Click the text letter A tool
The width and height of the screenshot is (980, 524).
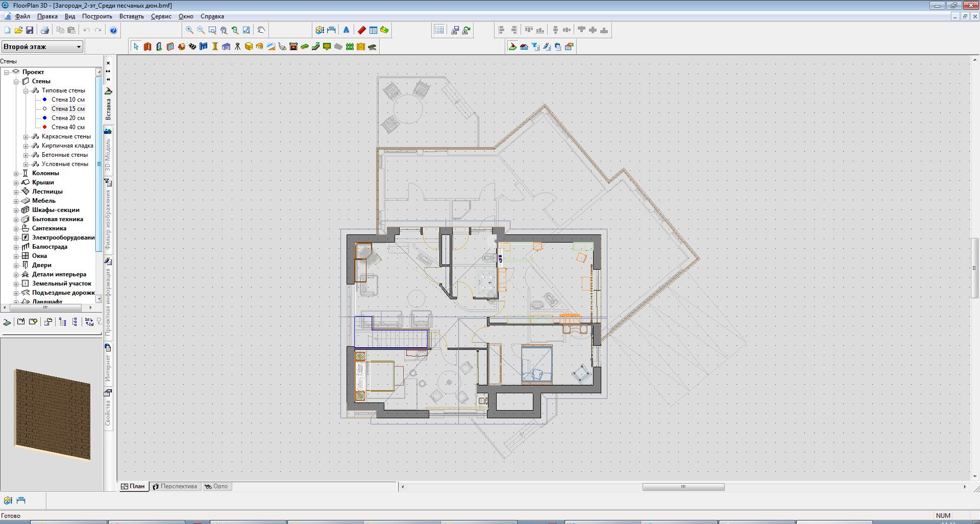click(x=346, y=30)
